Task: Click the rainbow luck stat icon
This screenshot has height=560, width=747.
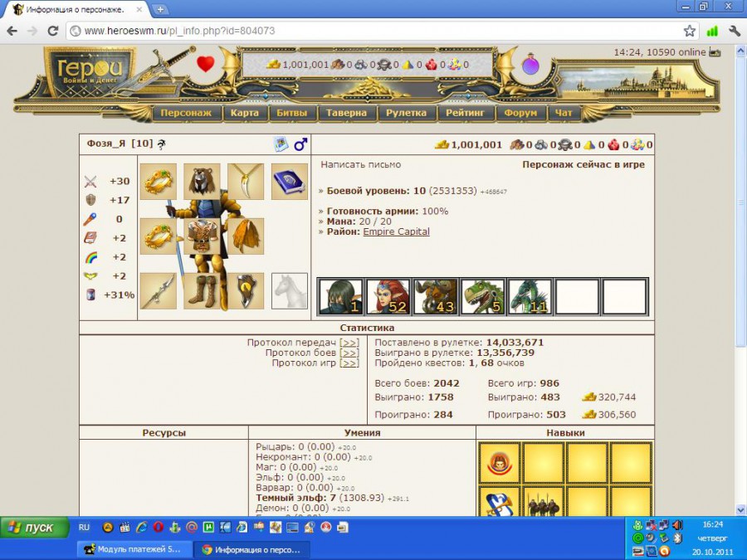Action: (90, 257)
